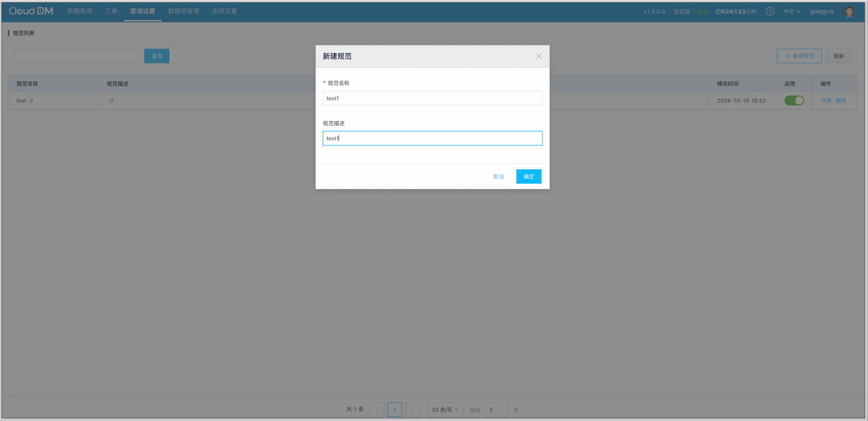The width and height of the screenshot is (868, 421).
Task: Open the 数据查询 menu
Action: point(79,11)
